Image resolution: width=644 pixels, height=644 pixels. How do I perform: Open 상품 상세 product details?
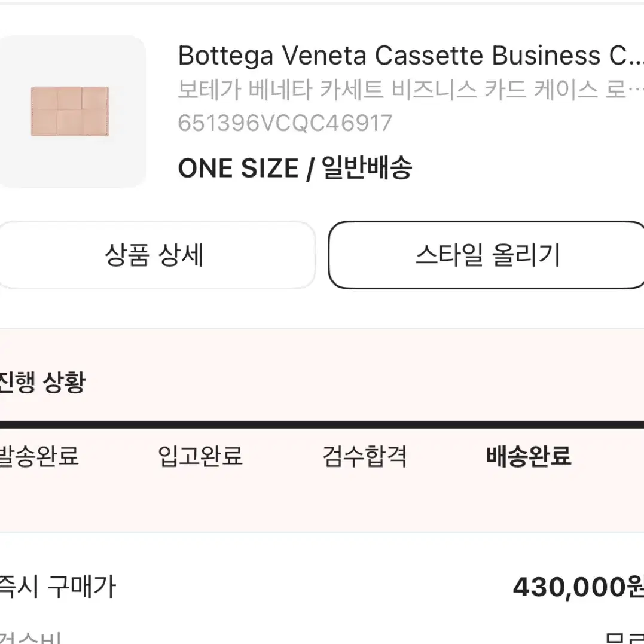pyautogui.click(x=156, y=255)
